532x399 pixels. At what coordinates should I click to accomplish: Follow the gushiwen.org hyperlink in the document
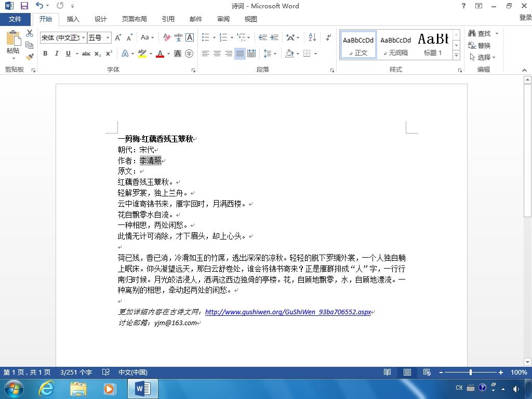click(288, 312)
